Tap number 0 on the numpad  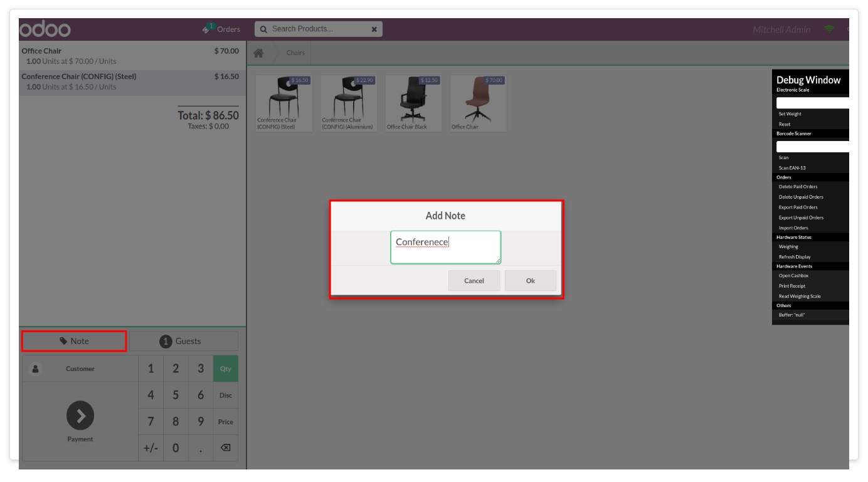[176, 448]
